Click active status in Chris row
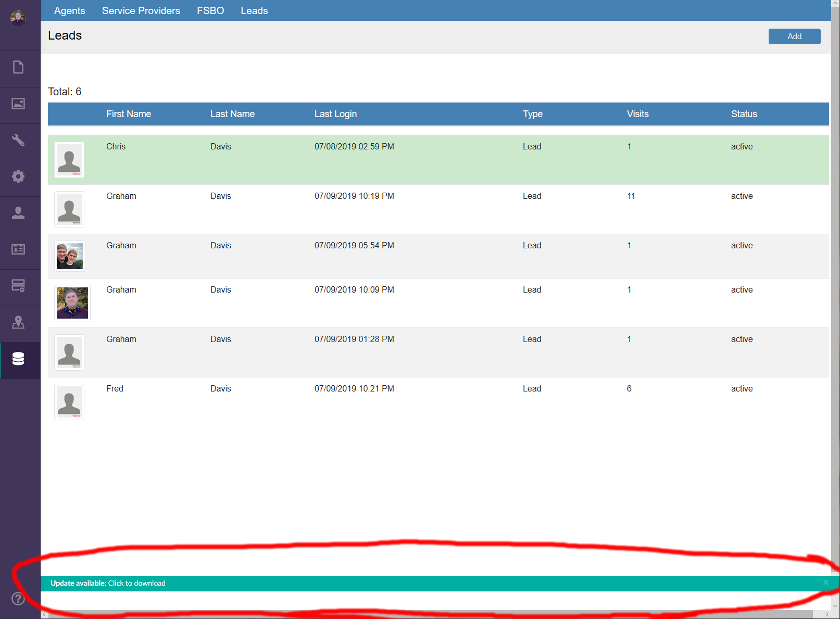The image size is (840, 619). (x=742, y=146)
